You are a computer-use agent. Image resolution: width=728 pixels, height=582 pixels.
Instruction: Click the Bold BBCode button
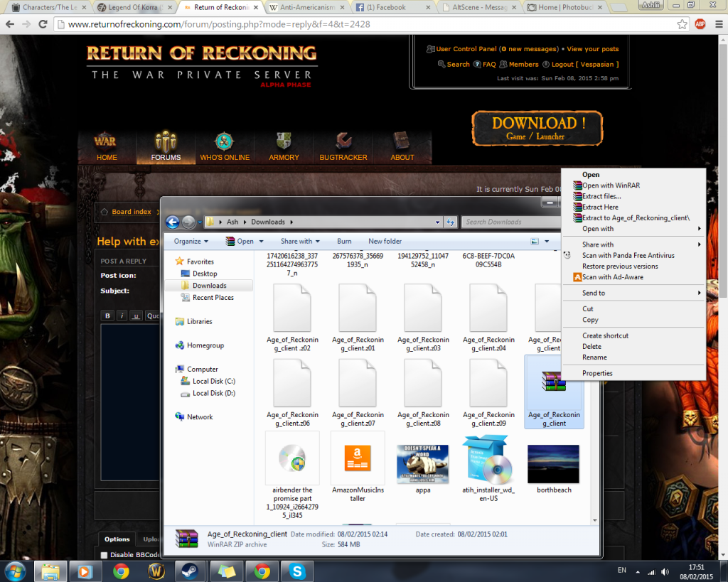click(107, 316)
